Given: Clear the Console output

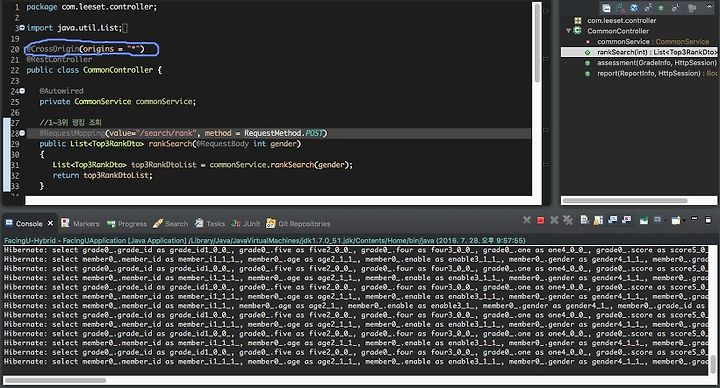Looking at the screenshot, I should (584, 220).
